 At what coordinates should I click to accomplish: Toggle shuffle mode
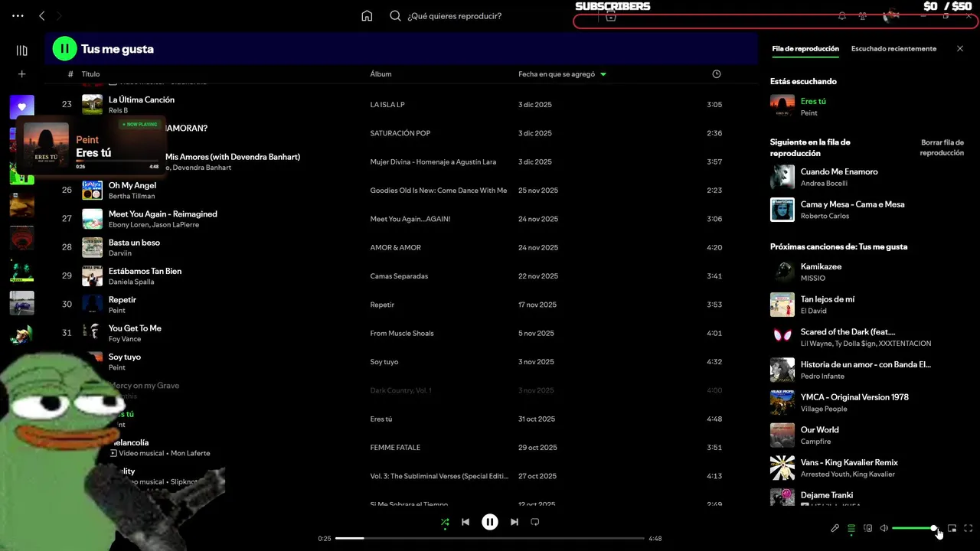coord(445,522)
